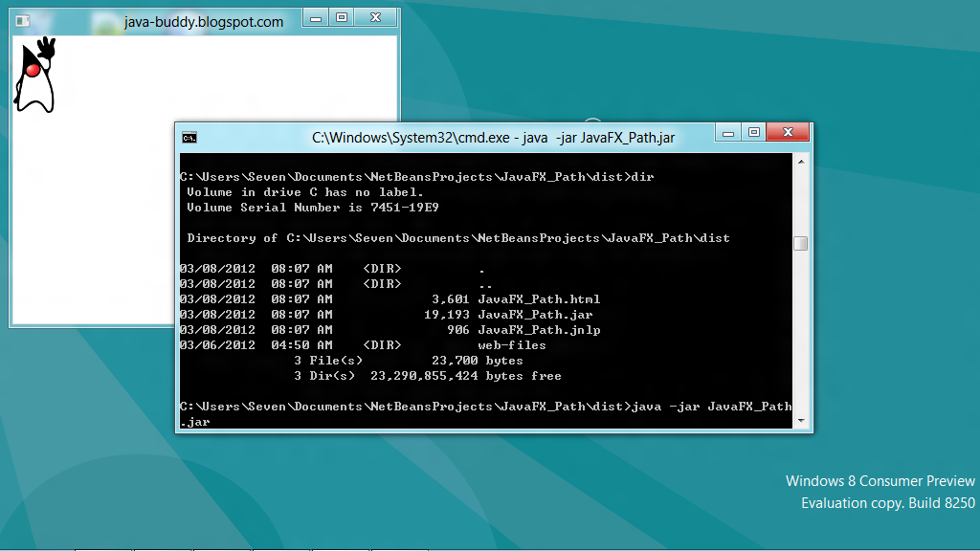This screenshot has height=551, width=980.
Task: Click the web-files directory entry
Action: 512,345
